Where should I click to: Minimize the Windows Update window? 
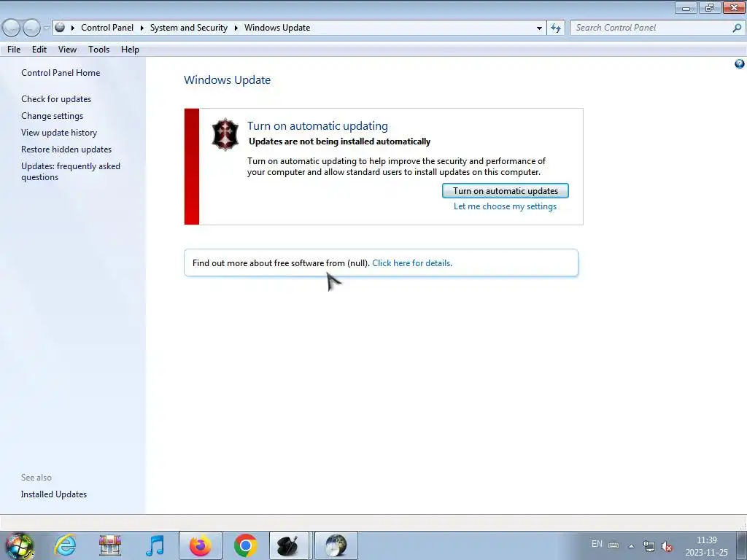[x=686, y=7]
